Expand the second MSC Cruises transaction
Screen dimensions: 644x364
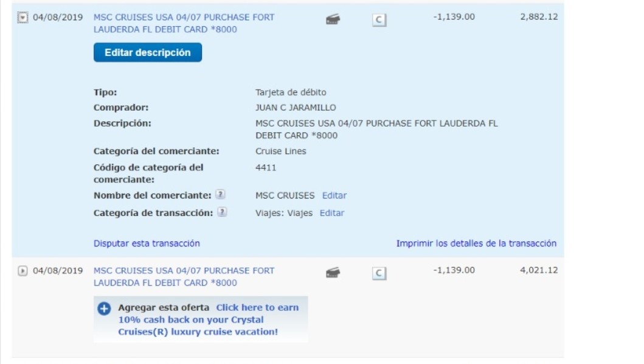point(23,271)
